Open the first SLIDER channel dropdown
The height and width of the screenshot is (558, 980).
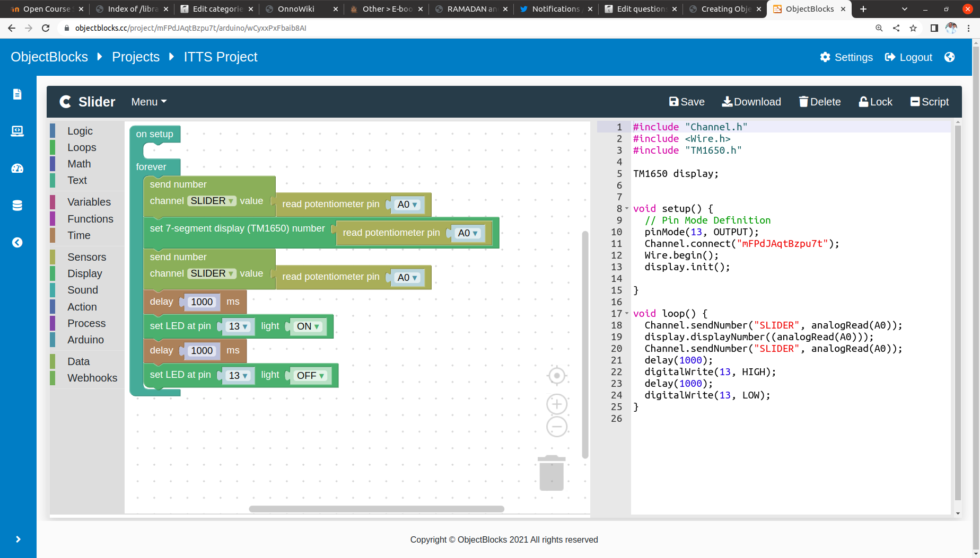[212, 201]
